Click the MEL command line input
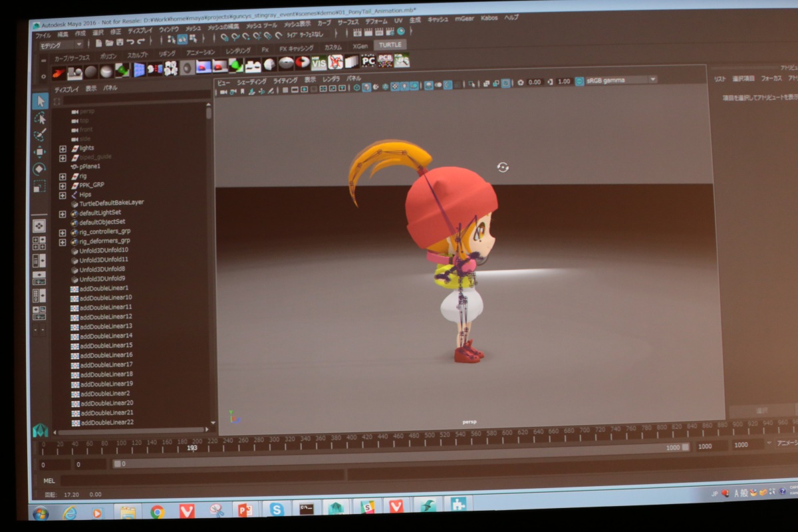The width and height of the screenshot is (798, 532). point(201,477)
